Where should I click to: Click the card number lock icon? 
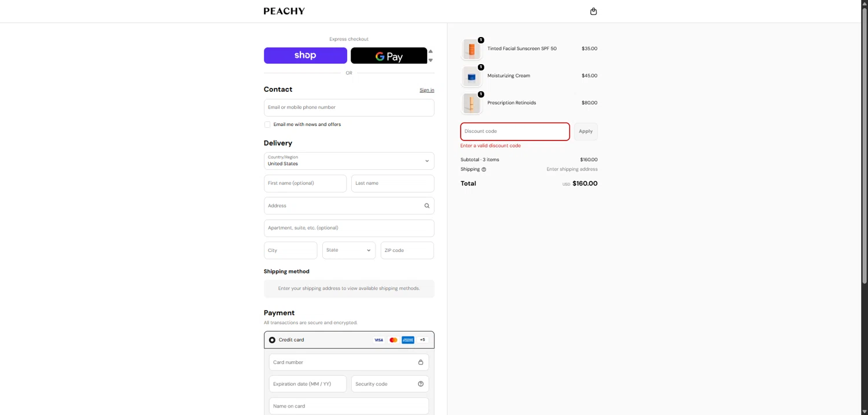(x=421, y=362)
